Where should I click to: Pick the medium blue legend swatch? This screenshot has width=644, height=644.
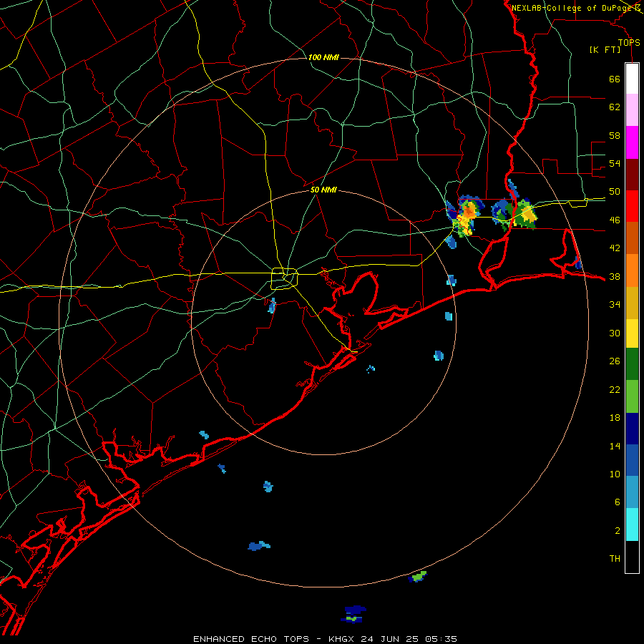pyautogui.click(x=632, y=460)
